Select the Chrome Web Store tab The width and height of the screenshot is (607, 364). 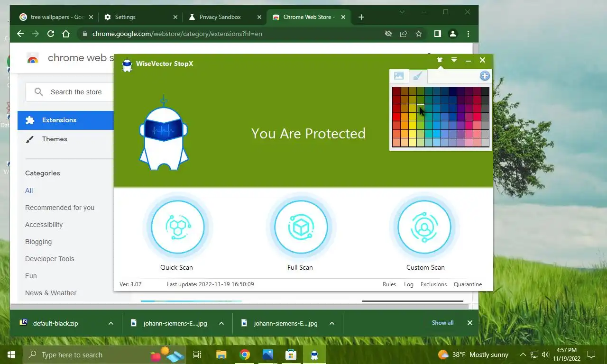pyautogui.click(x=308, y=17)
